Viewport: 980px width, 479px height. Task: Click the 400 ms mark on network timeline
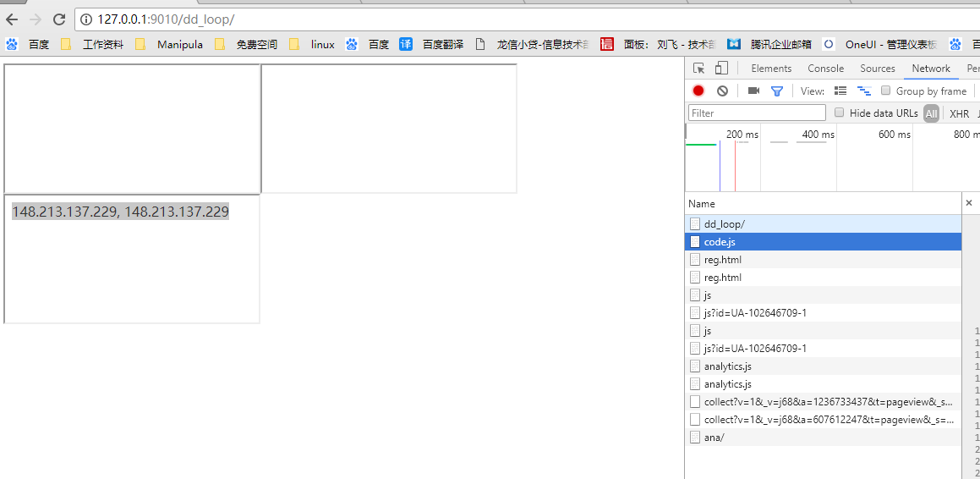[x=818, y=135]
